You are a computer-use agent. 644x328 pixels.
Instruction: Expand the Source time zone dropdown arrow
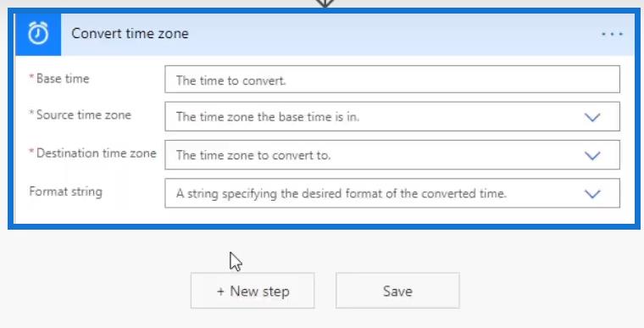[592, 117]
